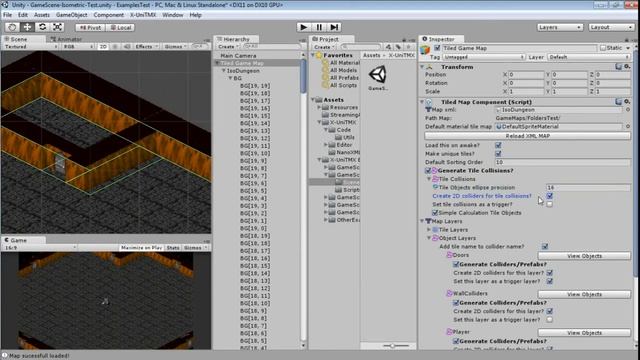This screenshot has width=640, height=360.
Task: Click the Transform component gear icon
Action: click(627, 67)
